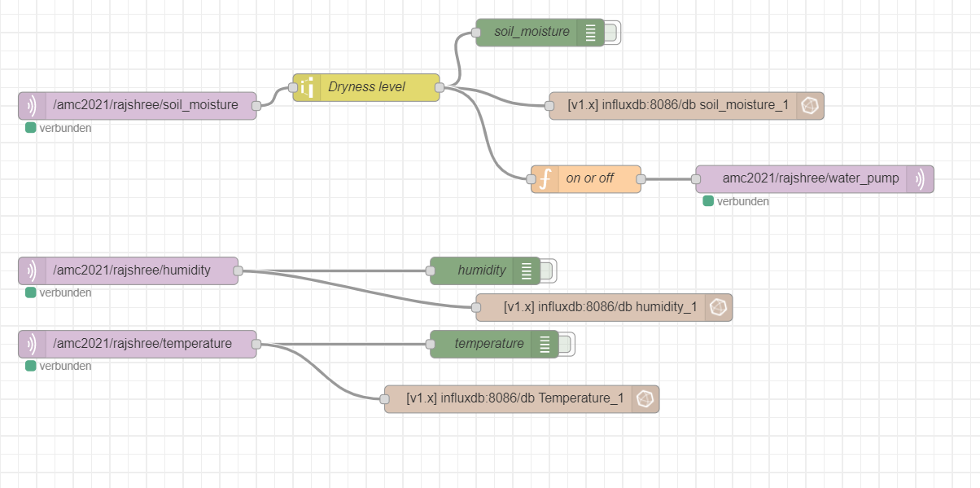This screenshot has height=488, width=980.
Task: Click the range icon on Dryness level node
Action: tap(308, 87)
